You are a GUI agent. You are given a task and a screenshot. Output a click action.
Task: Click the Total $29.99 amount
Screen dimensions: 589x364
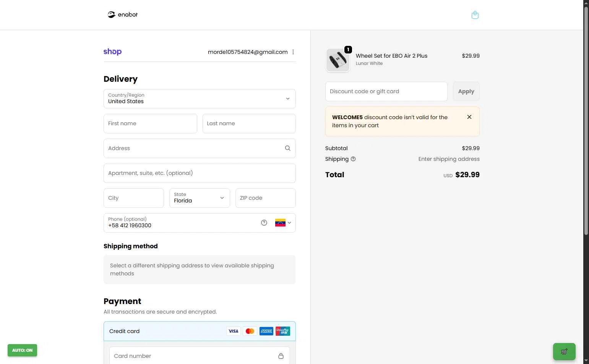coord(467,175)
